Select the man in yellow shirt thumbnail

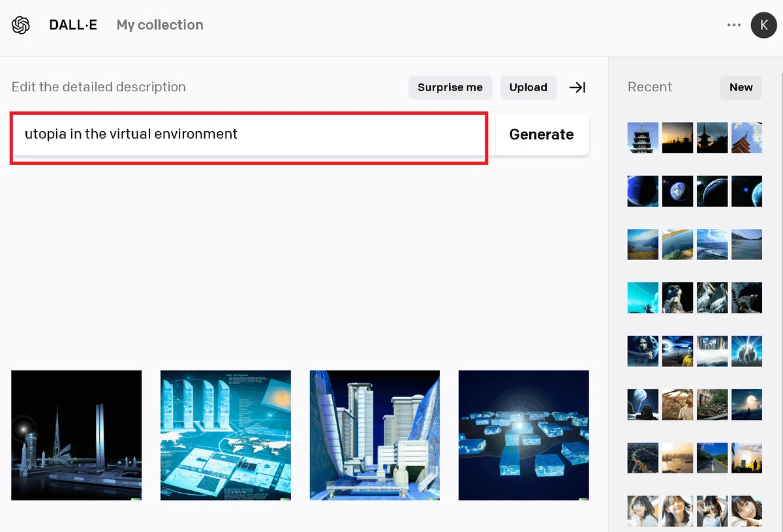coord(677,351)
